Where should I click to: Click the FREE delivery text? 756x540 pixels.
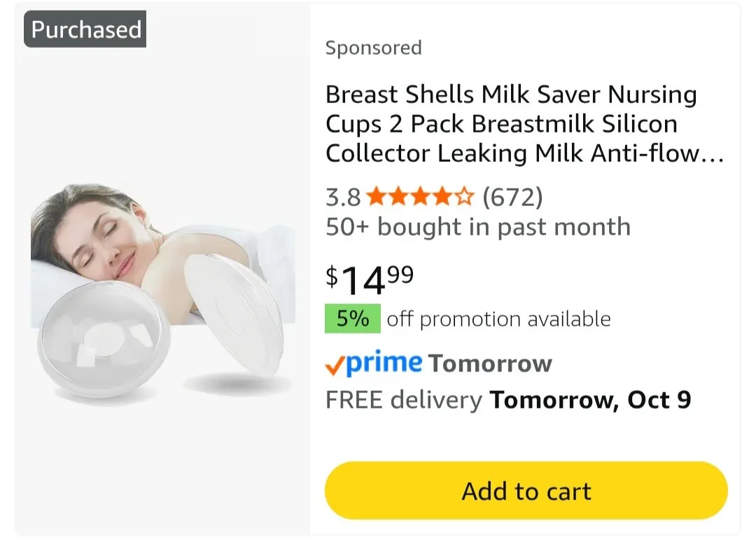(x=404, y=400)
